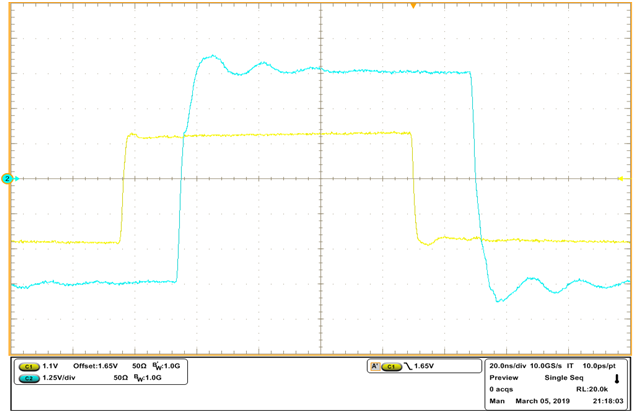Click the cyan C2 channel badge
This screenshot has width=634, height=413.
pyautogui.click(x=29, y=378)
